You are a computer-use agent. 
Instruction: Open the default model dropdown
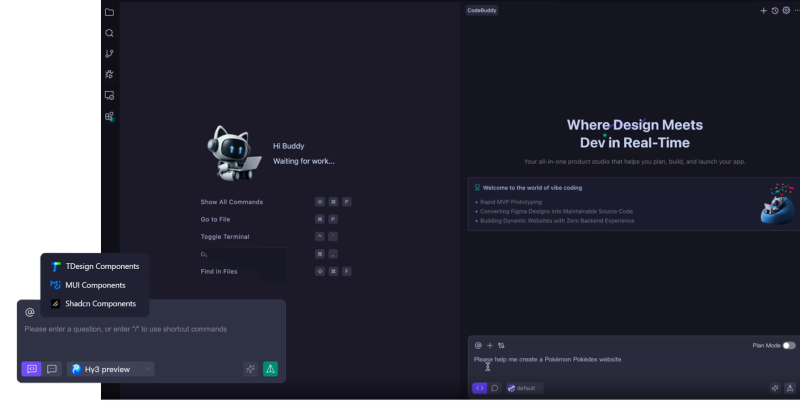pyautogui.click(x=524, y=388)
